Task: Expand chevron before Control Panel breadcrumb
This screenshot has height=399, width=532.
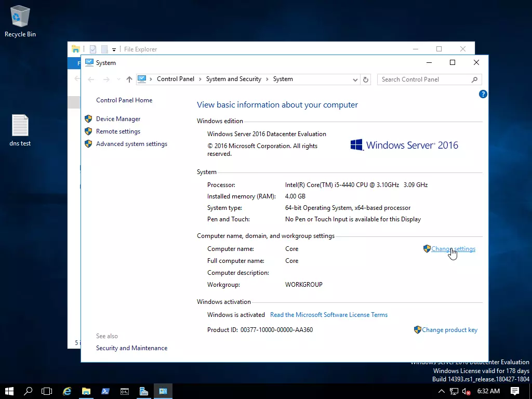Action: (151, 79)
